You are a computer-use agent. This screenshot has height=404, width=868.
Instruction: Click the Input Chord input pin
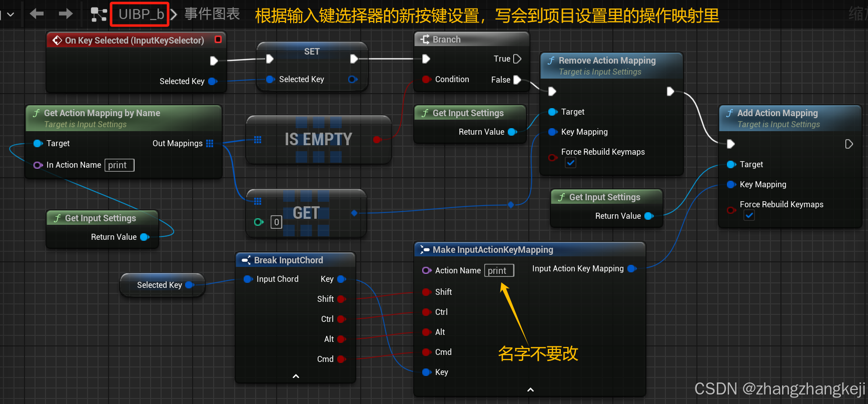coord(248,279)
